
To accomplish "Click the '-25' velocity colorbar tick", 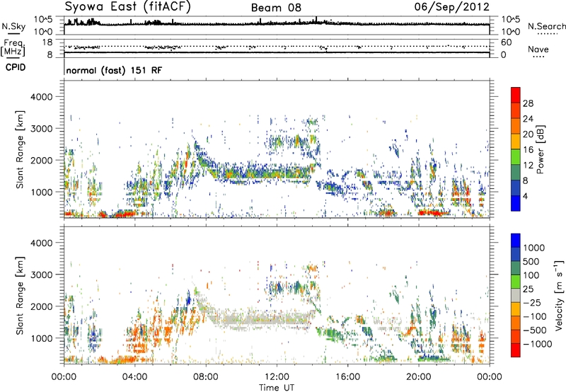I will point(531,303).
